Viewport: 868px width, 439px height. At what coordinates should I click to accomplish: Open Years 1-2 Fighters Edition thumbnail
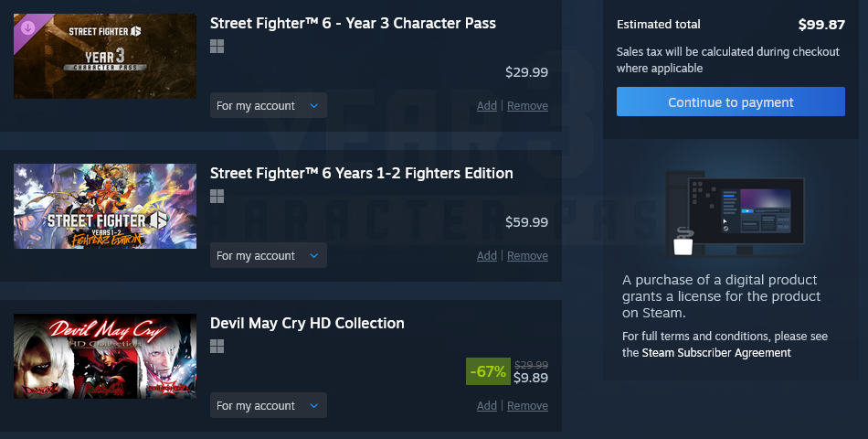click(105, 206)
